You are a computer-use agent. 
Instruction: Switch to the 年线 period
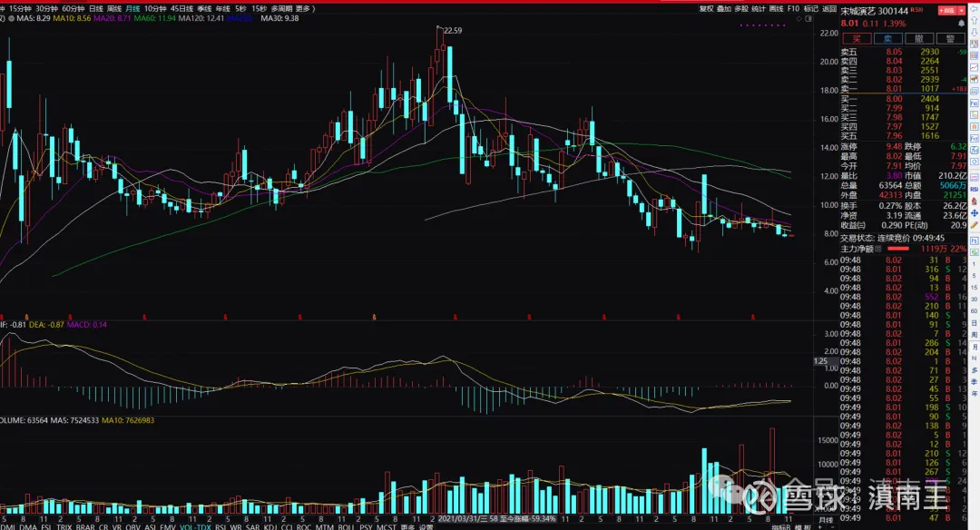[222, 9]
